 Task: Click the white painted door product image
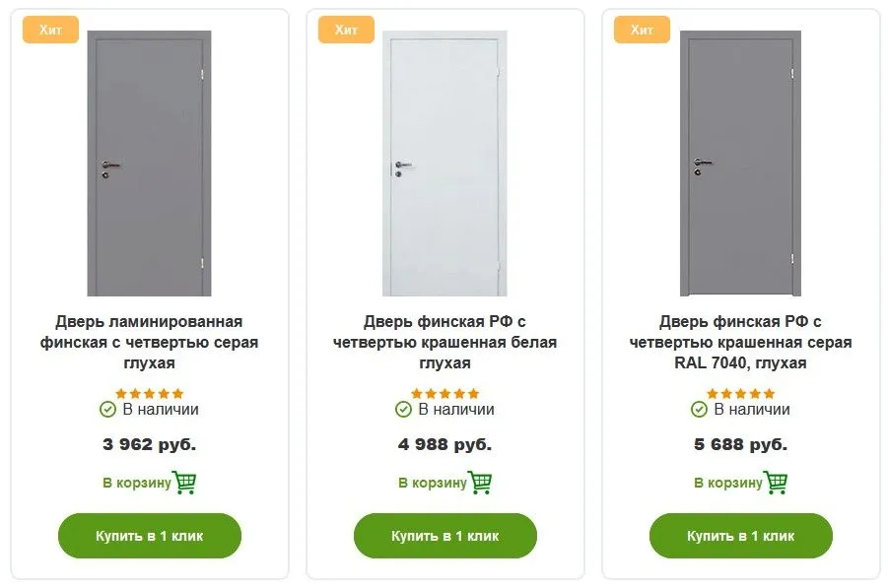pyautogui.click(x=444, y=163)
